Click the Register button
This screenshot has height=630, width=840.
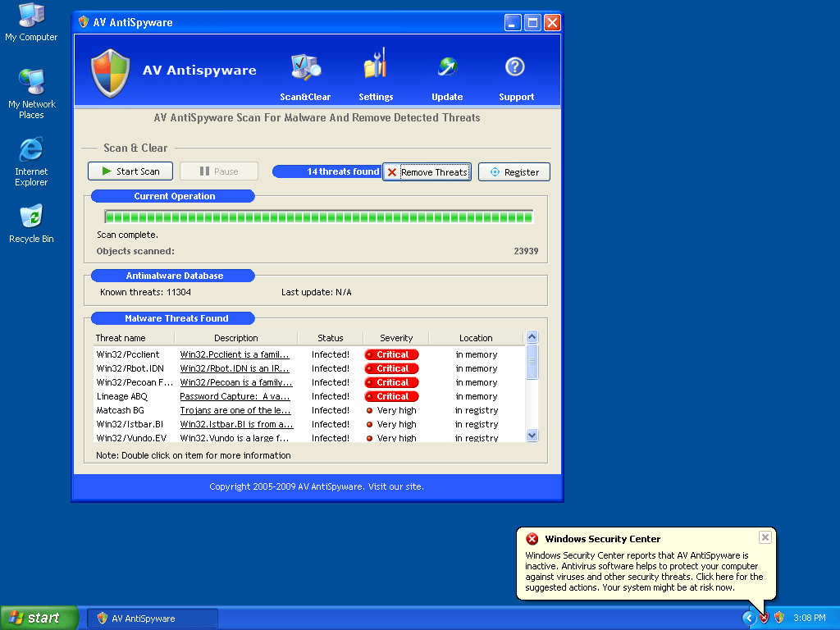[514, 172]
